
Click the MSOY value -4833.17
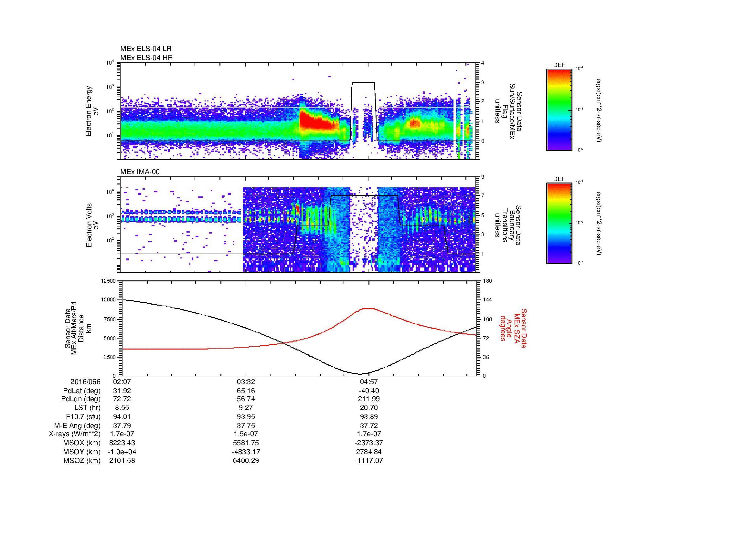tap(246, 452)
